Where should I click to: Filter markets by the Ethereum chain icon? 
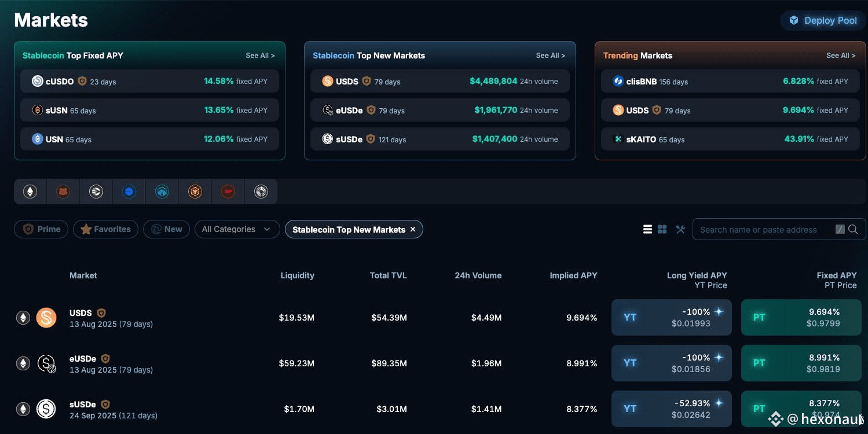30,192
